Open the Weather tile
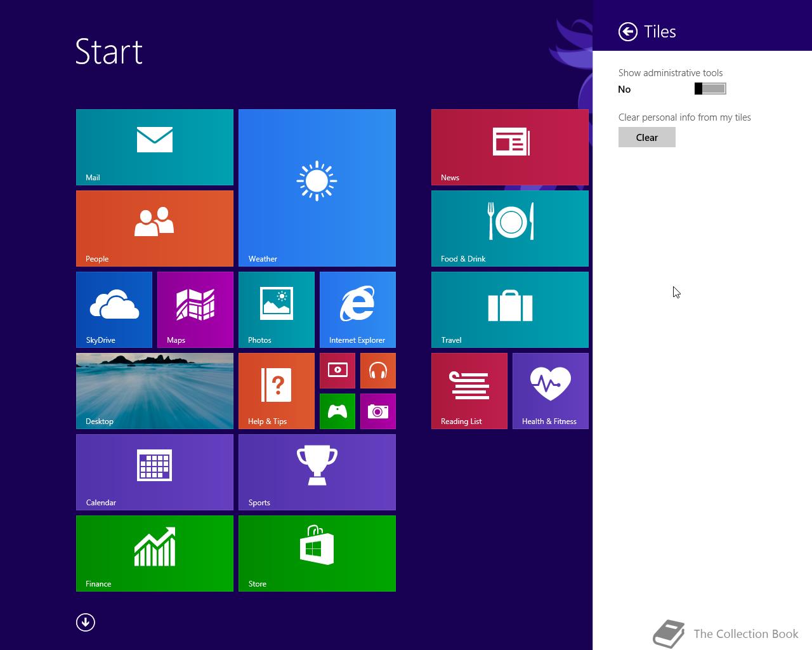 (x=317, y=188)
